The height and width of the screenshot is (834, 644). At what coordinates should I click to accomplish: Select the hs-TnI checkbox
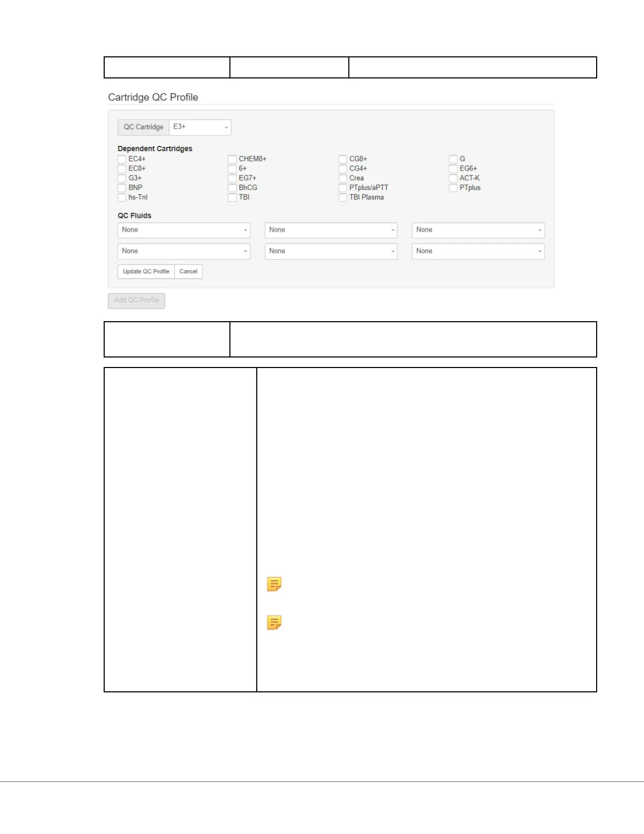122,197
